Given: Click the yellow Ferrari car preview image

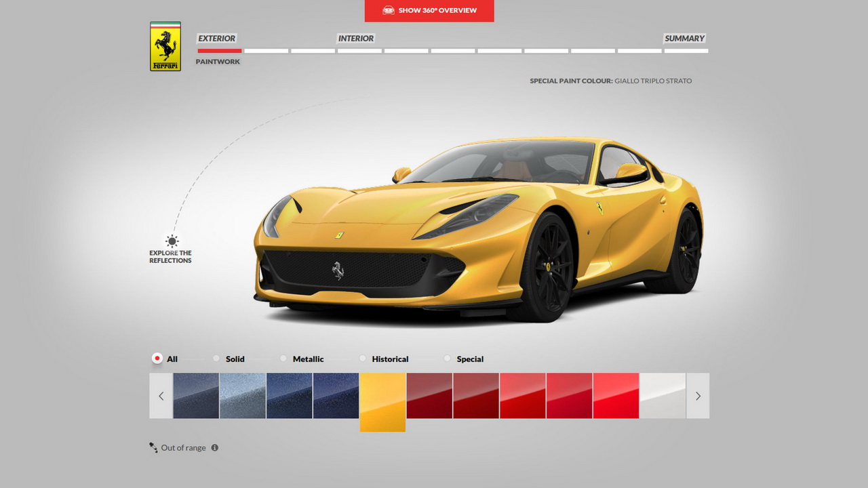Looking at the screenshot, I should click(478, 229).
